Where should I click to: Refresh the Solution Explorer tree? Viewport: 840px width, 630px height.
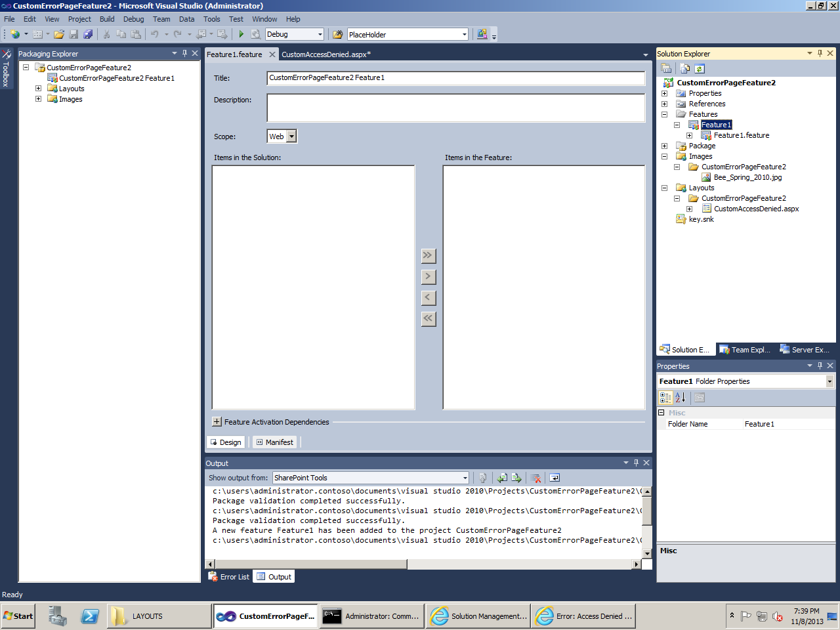click(x=700, y=68)
